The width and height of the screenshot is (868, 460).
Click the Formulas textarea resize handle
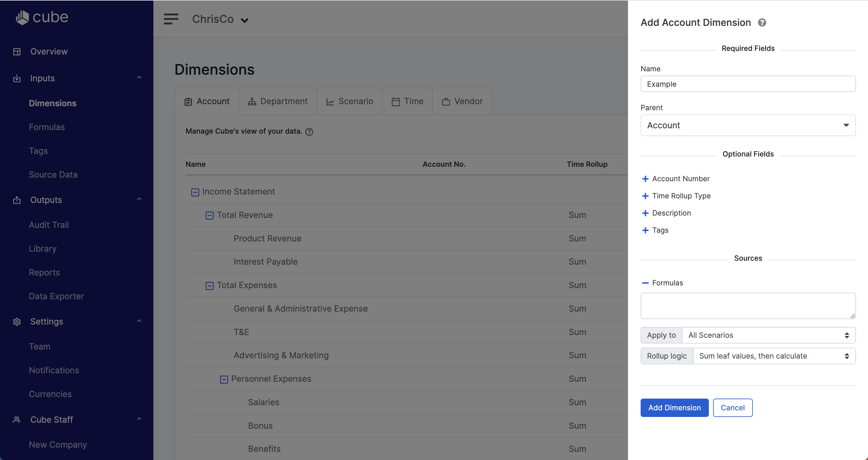pos(852,316)
